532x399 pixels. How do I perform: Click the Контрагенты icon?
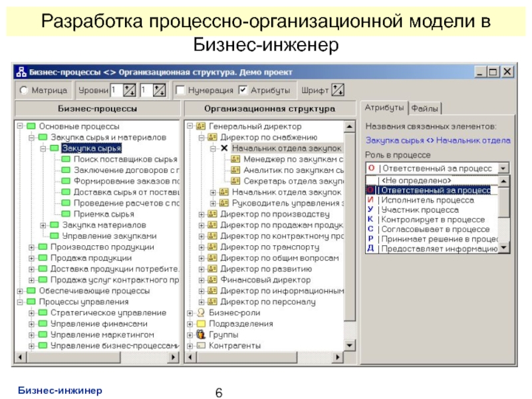click(201, 345)
